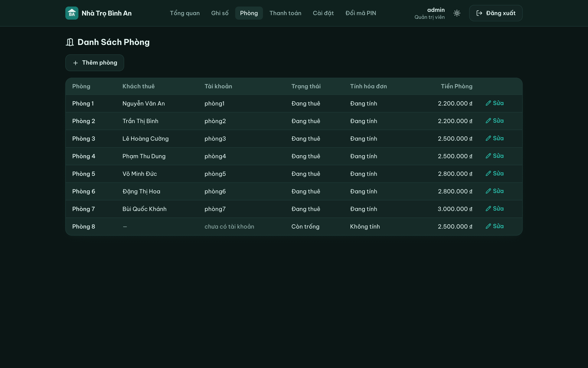
Task: Open the Đổi mã PIN tab
Action: [x=361, y=13]
